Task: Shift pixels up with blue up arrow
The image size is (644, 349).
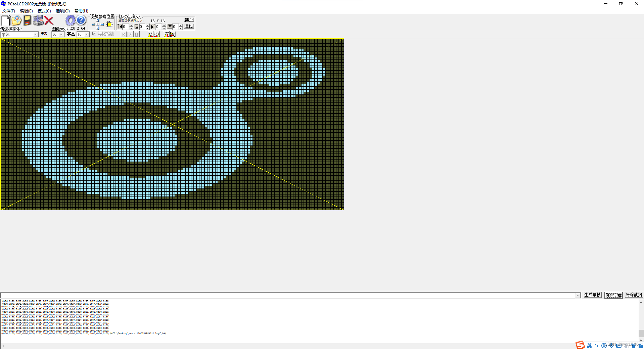Action: (98, 20)
